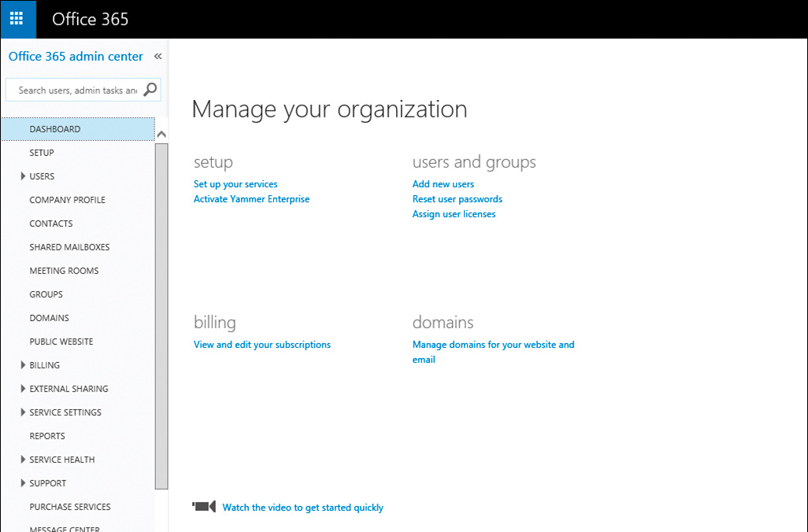Viewport: 808px width, 532px height.
Task: Expand the SERVICE HEALTH arrow
Action: click(x=23, y=460)
